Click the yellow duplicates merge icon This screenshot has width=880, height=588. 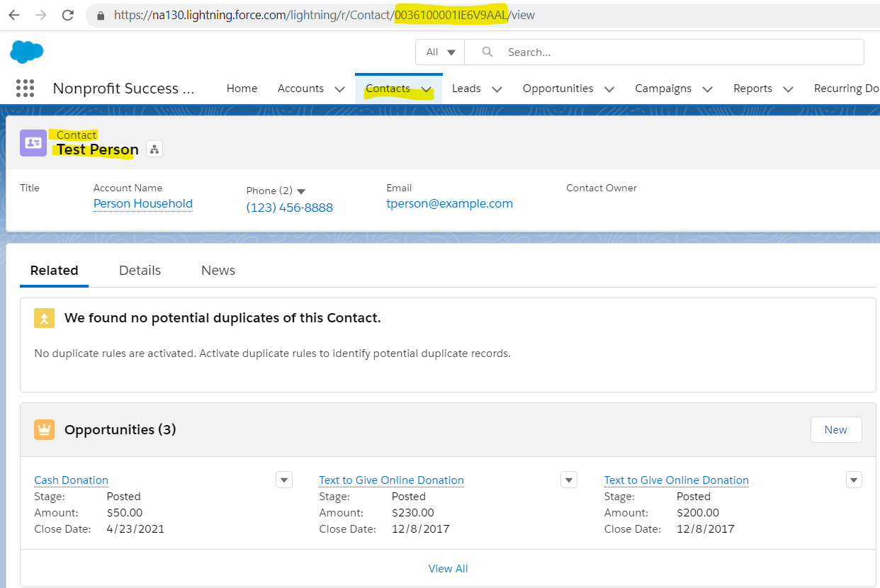coord(44,318)
